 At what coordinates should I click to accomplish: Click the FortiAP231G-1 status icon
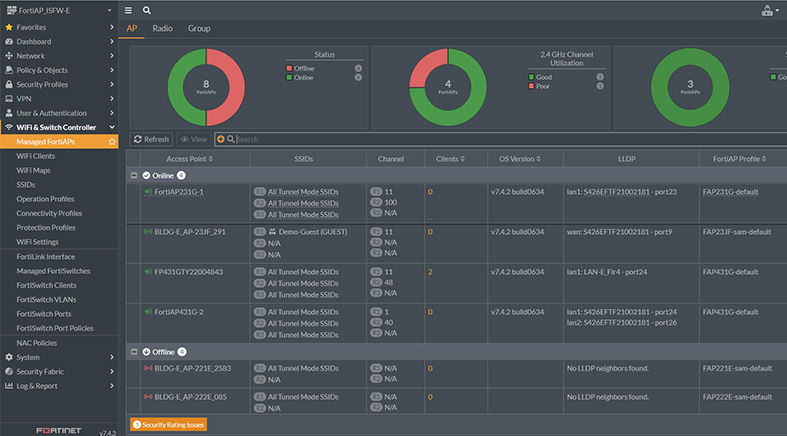[x=148, y=192]
